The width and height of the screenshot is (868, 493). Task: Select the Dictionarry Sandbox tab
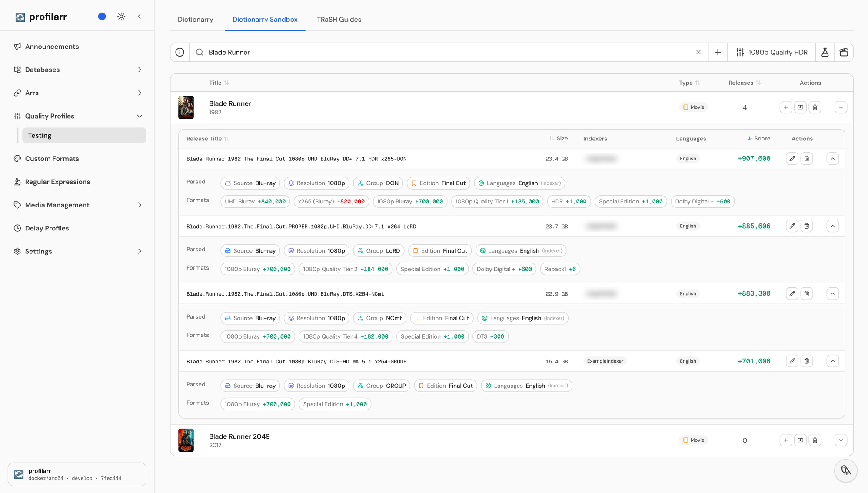tap(265, 20)
